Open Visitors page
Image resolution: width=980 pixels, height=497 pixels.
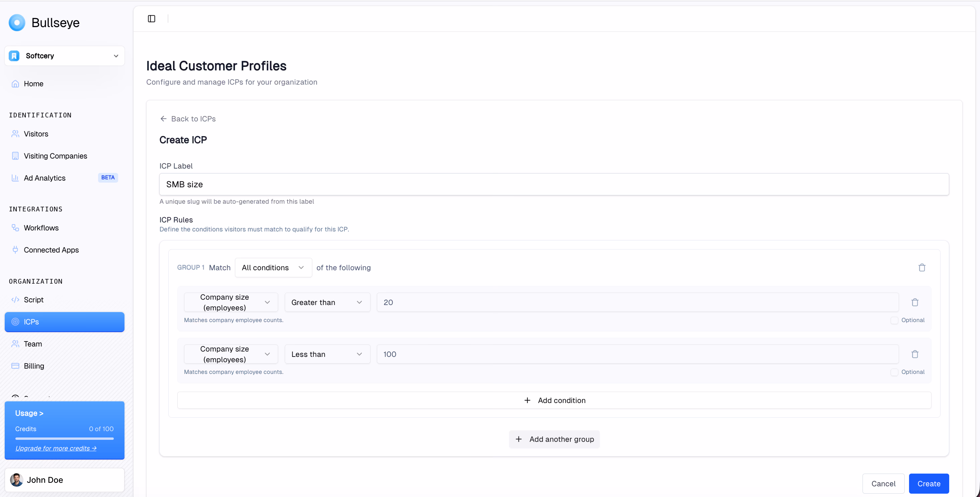coord(64,134)
